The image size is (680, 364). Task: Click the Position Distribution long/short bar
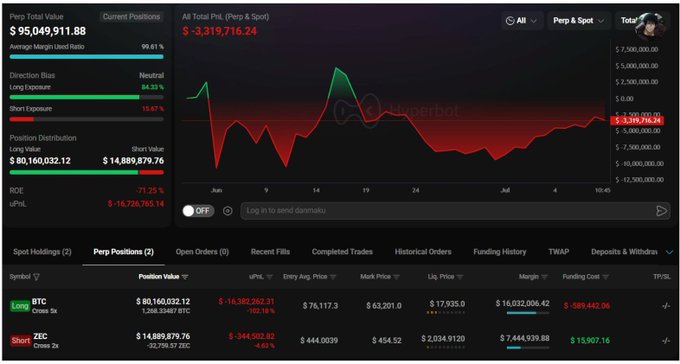pos(87,172)
